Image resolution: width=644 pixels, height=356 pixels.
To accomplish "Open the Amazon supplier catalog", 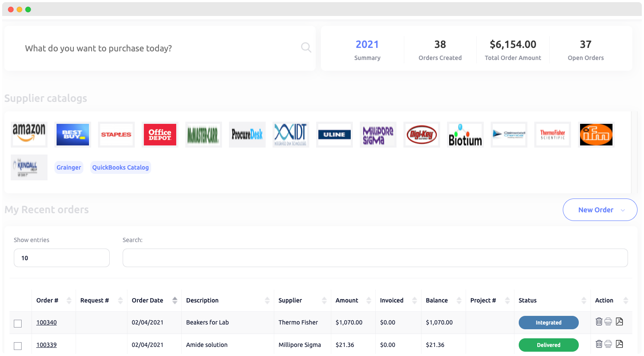I will coord(29,135).
